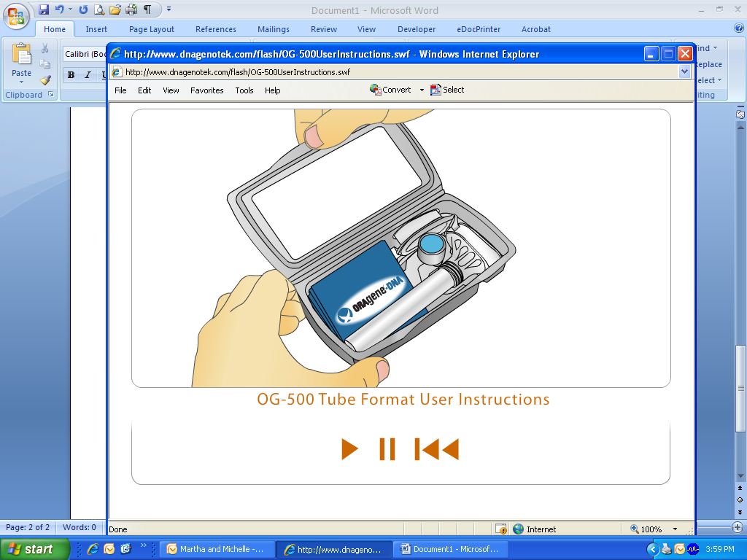
Task: Open the Clipboard pane dialog launcher
Action: [51, 94]
